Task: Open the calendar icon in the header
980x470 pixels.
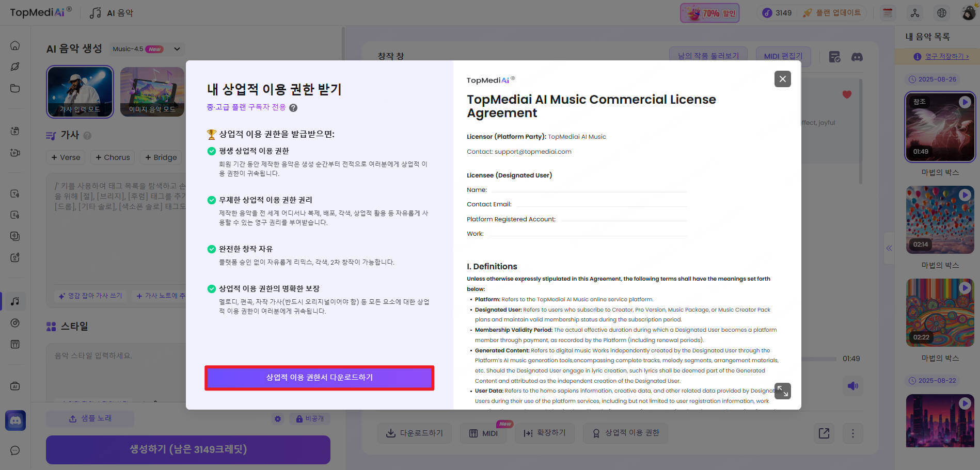Action: 888,13
